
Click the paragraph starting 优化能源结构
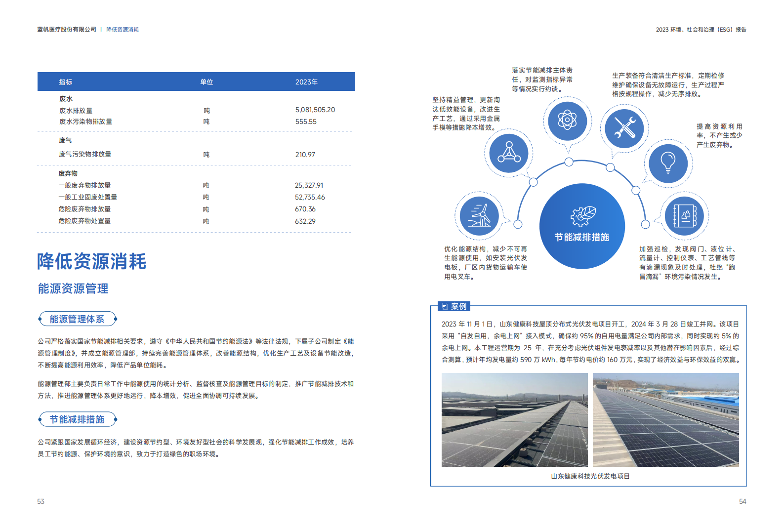[x=486, y=263]
